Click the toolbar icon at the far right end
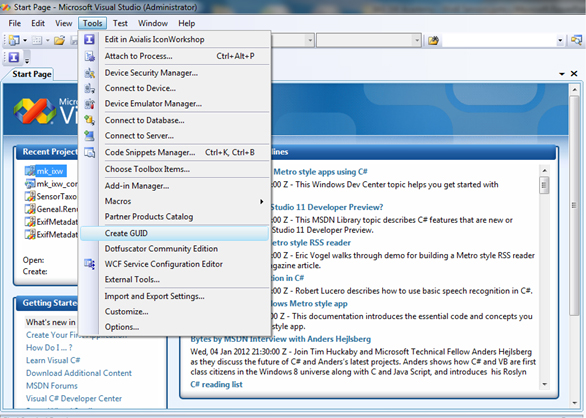 point(576,40)
